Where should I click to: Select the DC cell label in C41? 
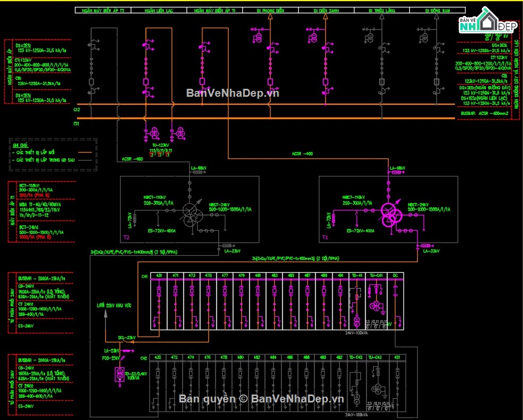[395, 276]
